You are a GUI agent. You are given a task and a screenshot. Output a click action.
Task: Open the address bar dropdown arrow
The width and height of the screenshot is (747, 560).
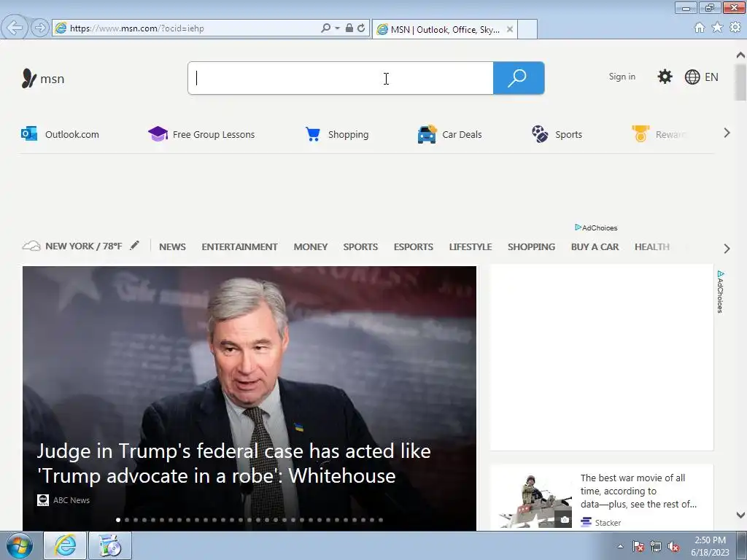337,28
